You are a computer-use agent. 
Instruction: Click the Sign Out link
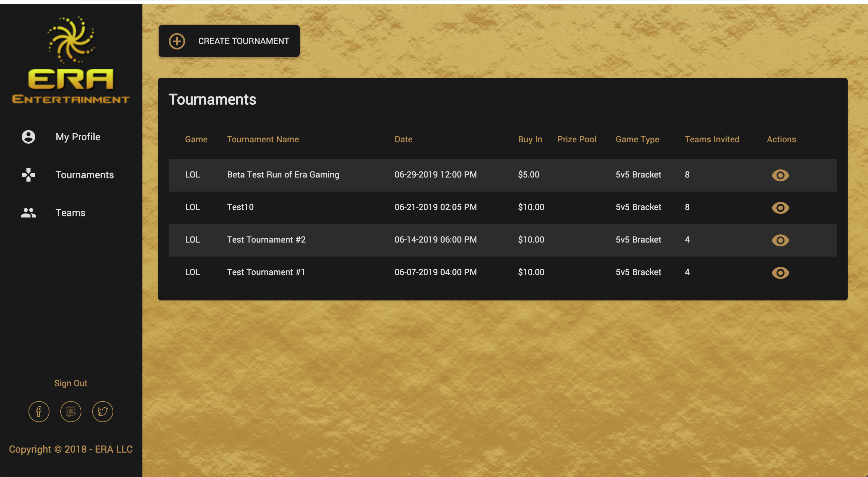71,383
